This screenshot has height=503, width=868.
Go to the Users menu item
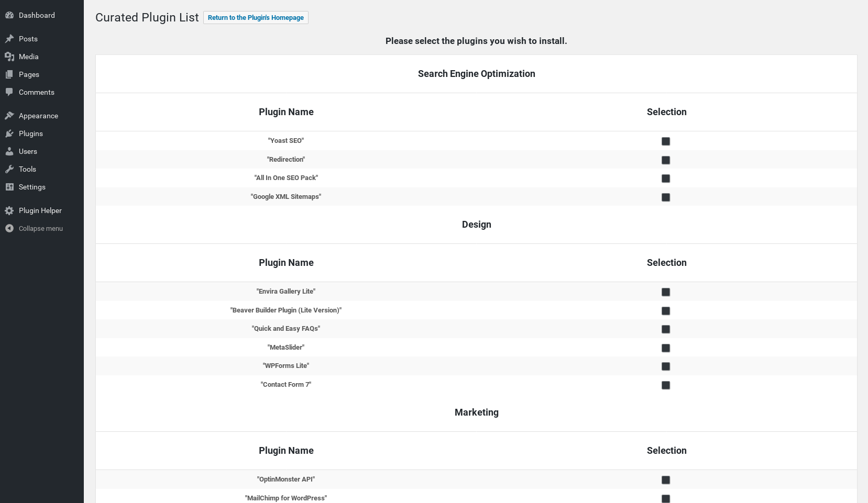(42, 151)
